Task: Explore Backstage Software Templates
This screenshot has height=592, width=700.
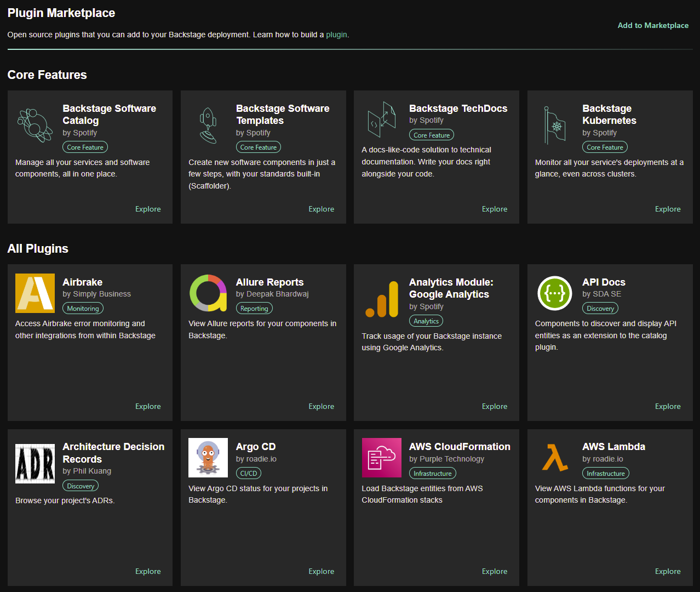Action: pos(321,209)
